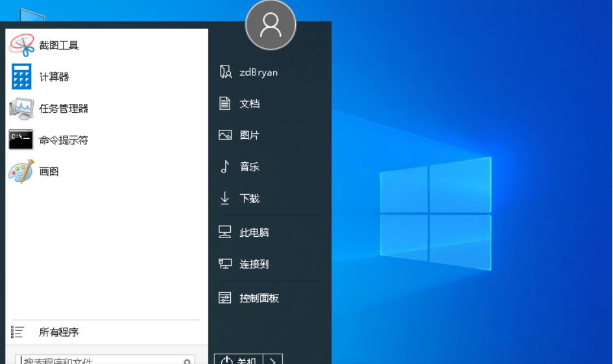Focus the 搜索程序和文件 search box
Viewport: 613px width, 364px height.
pyautogui.click(x=97, y=360)
